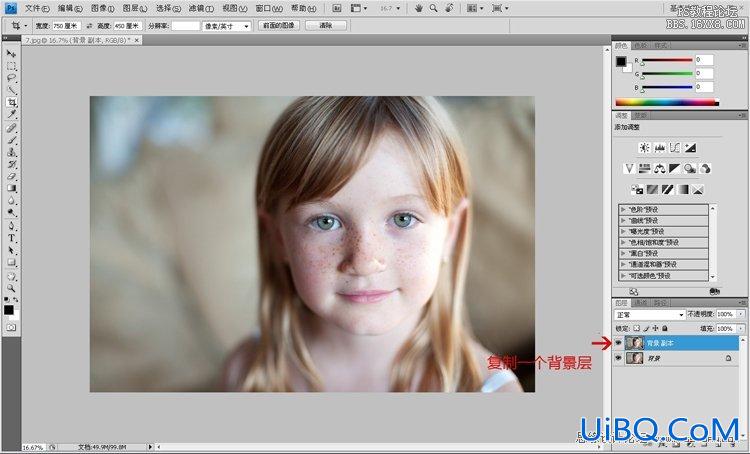750x454 pixels.
Task: Select the Crop tool in toolbox
Action: [11, 102]
